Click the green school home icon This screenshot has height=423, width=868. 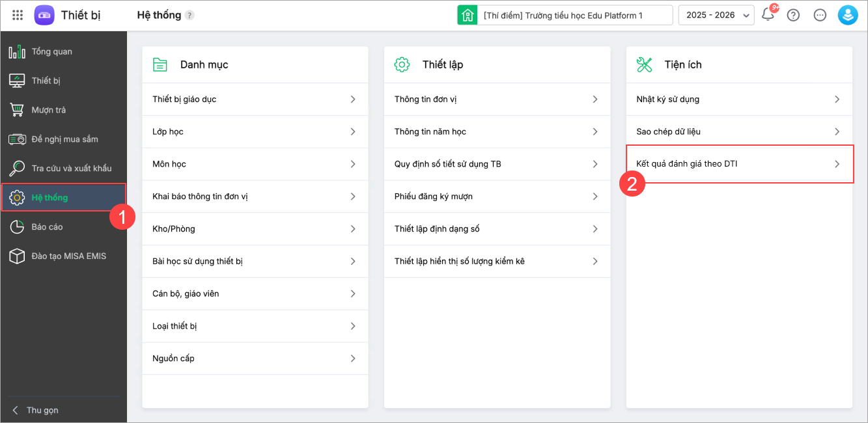[467, 15]
